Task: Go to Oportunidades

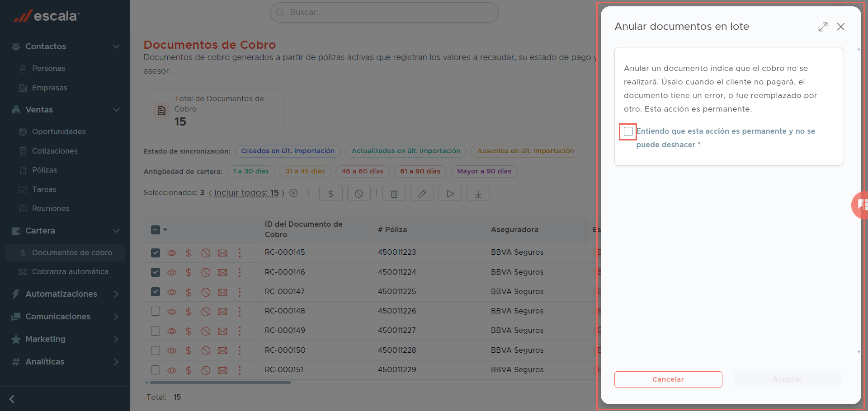Action: (x=59, y=131)
